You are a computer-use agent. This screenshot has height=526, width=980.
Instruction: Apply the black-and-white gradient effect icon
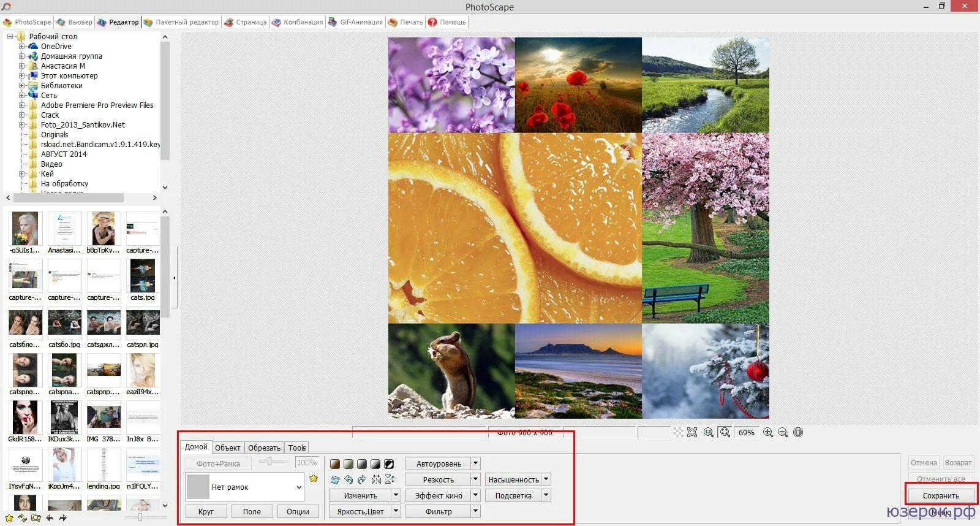pos(362,464)
